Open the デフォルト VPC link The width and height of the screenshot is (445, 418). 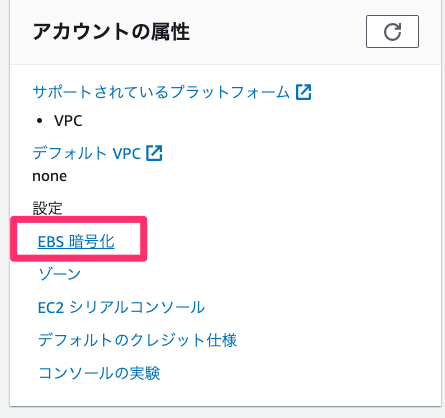tap(87, 153)
